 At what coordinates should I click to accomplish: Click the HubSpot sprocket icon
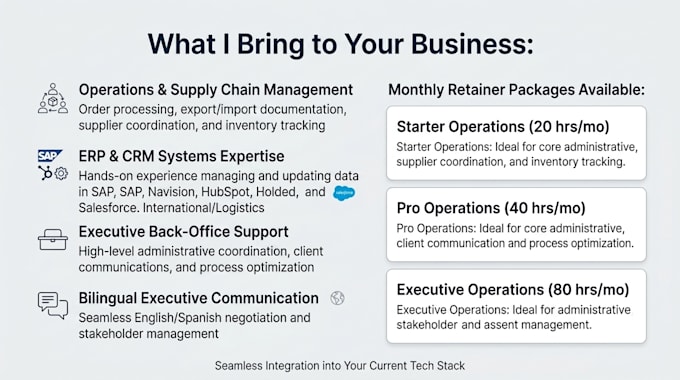coord(45,173)
